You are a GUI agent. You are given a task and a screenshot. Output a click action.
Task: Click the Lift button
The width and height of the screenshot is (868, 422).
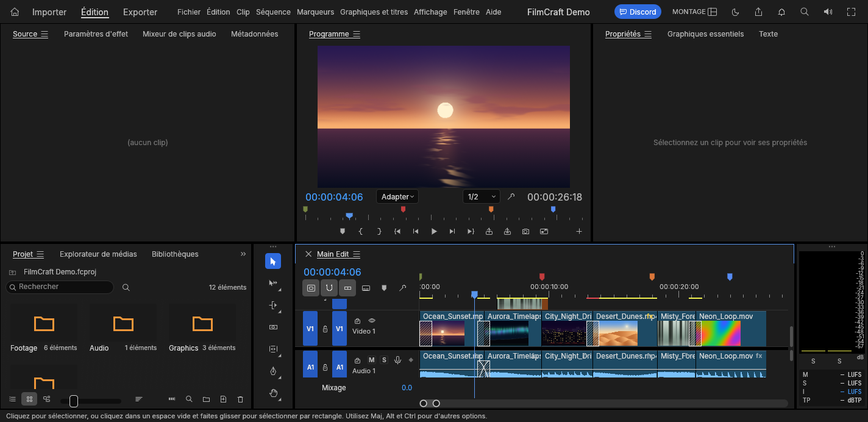[489, 232]
